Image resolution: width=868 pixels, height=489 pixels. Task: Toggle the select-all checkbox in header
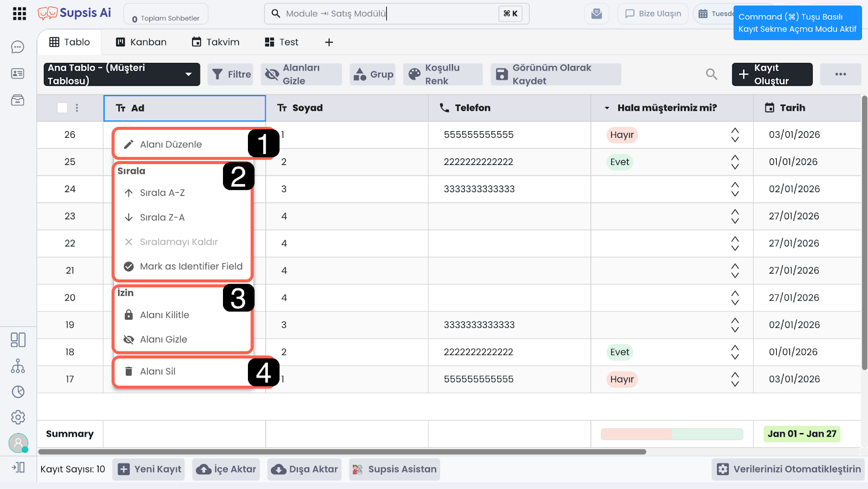click(62, 108)
